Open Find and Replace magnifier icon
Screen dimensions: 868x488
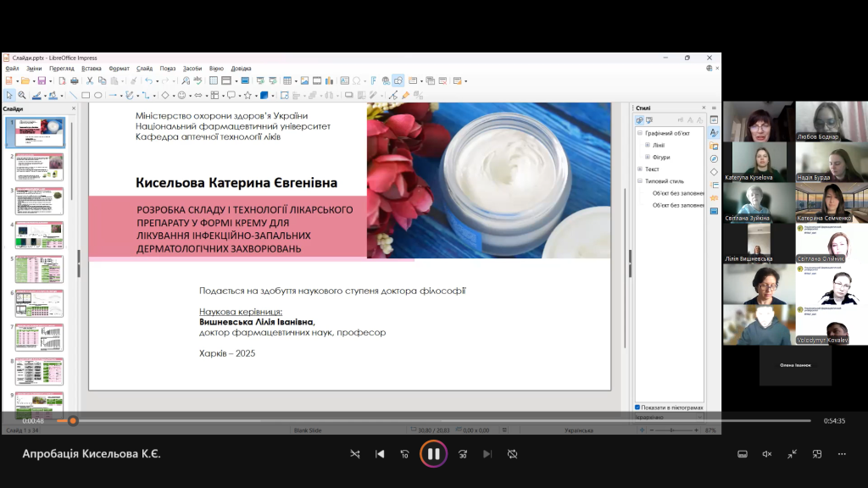point(186,80)
